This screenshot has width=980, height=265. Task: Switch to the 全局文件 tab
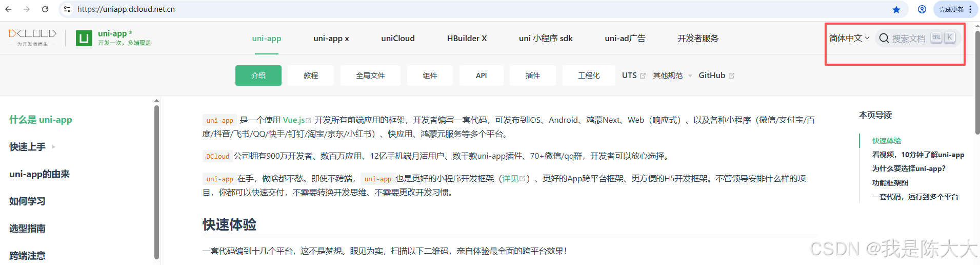pyautogui.click(x=370, y=75)
